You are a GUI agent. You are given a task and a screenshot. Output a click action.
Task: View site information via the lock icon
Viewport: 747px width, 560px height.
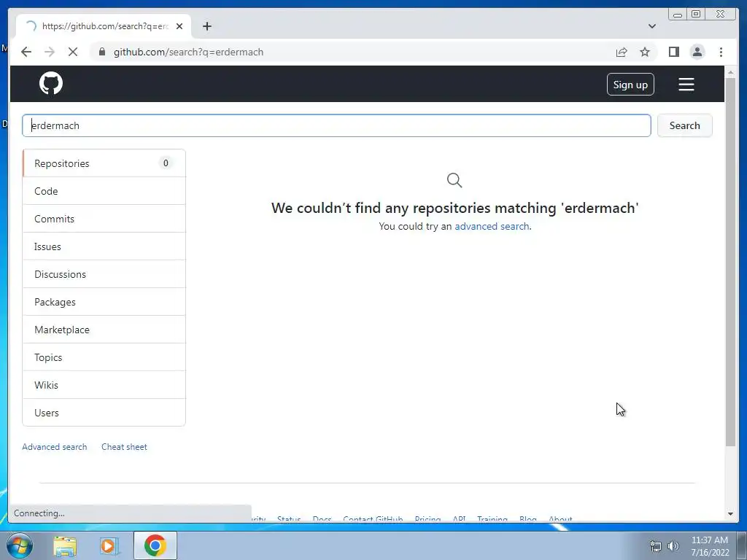[102, 52]
